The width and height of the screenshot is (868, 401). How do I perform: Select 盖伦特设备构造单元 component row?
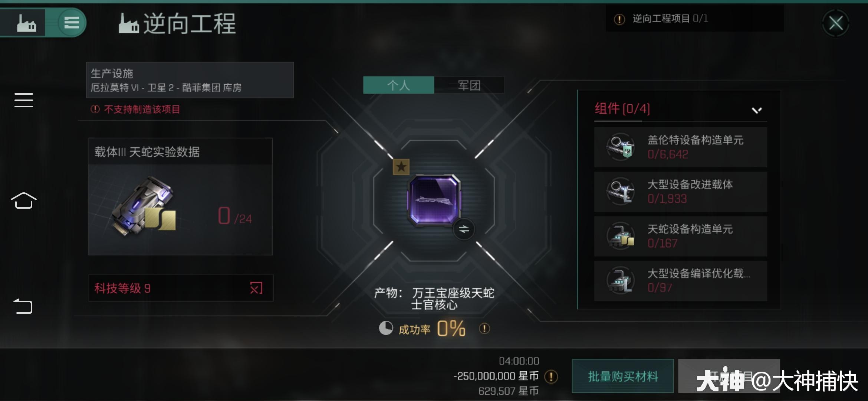tap(681, 147)
